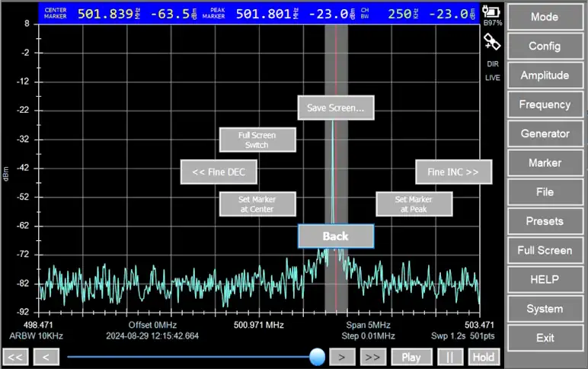Viewport: 588px width, 369px height.
Task: Open the Frequency menu
Action: tap(545, 104)
